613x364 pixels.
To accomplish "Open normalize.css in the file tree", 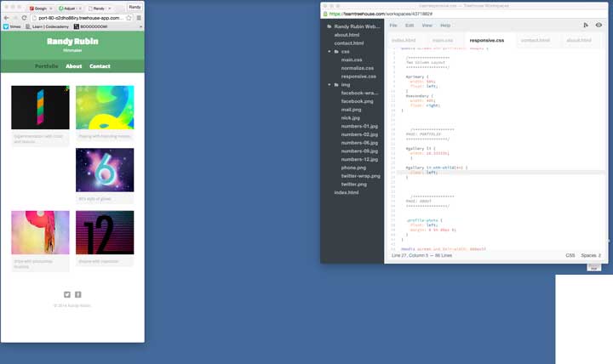I will (x=357, y=68).
